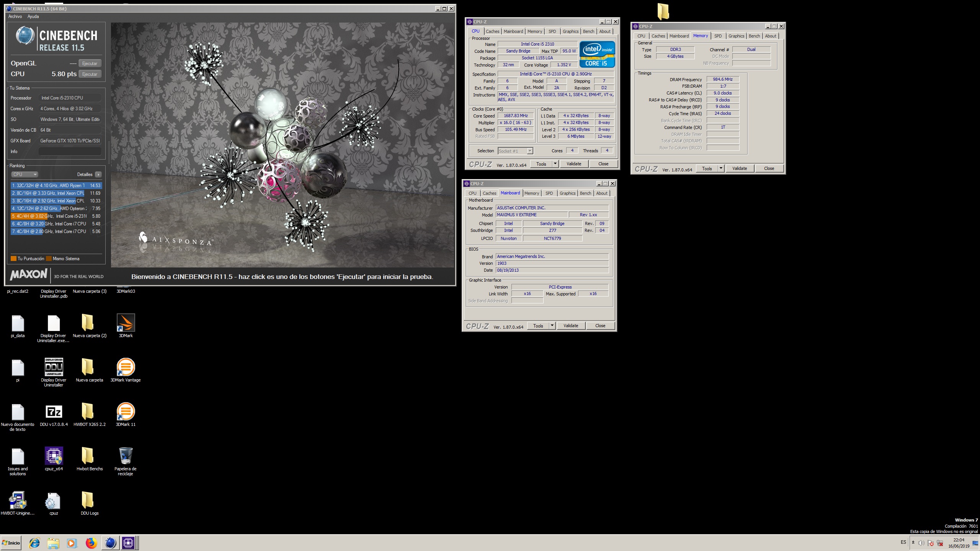Open SPD tab in CPU-Z CPU window
Screen dimensions: 980x551
[x=552, y=31]
